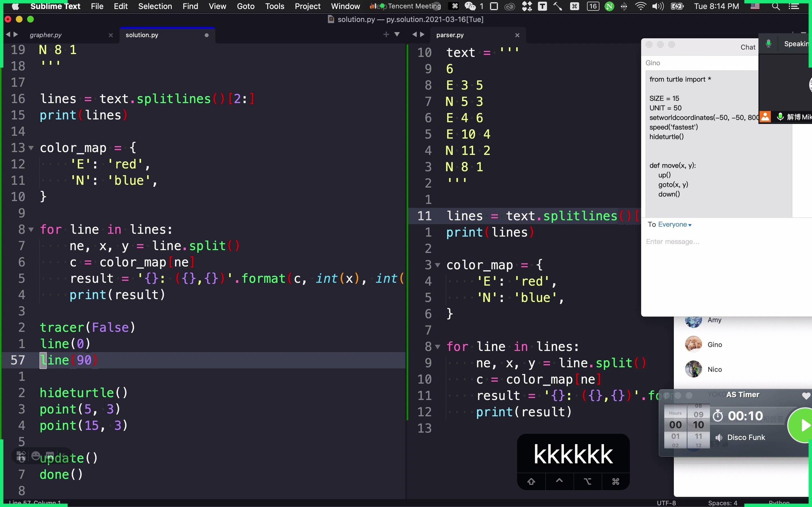The width and height of the screenshot is (812, 507).
Task: Select 11 on the minutes picker wheel
Action: 698,436
